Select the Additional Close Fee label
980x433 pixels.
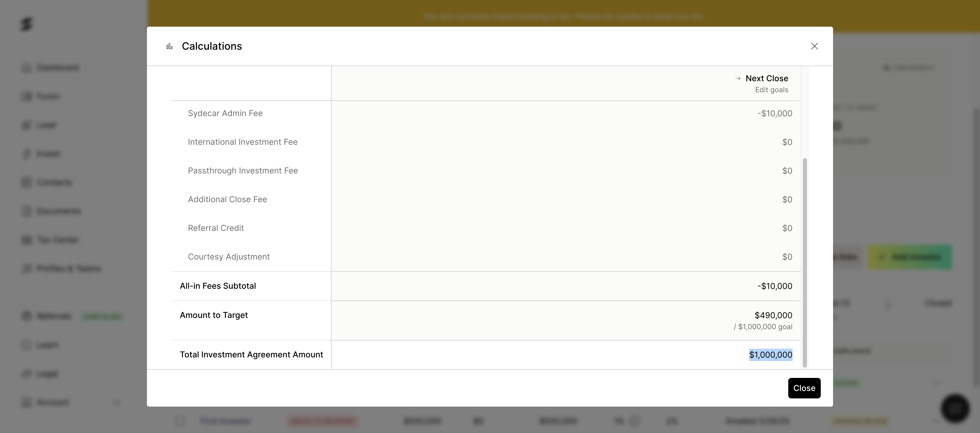click(x=228, y=200)
